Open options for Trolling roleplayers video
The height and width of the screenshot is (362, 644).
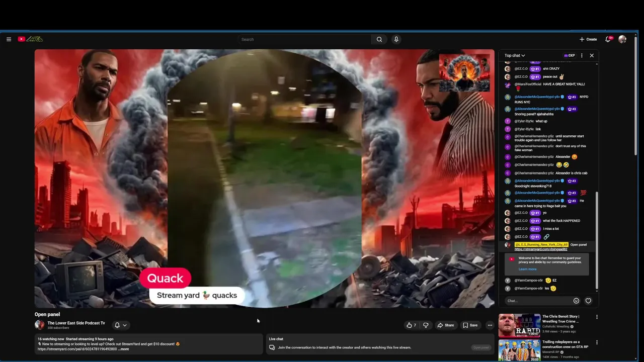point(597,342)
